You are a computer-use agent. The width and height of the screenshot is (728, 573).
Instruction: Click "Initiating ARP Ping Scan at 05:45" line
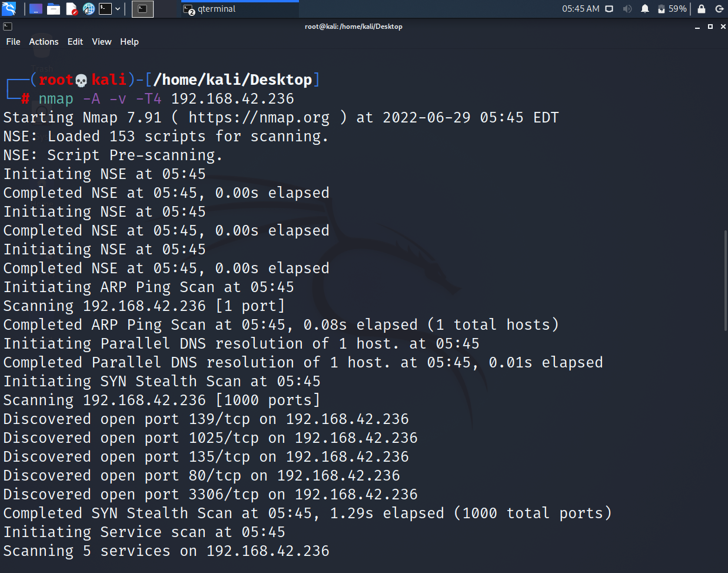(x=148, y=287)
